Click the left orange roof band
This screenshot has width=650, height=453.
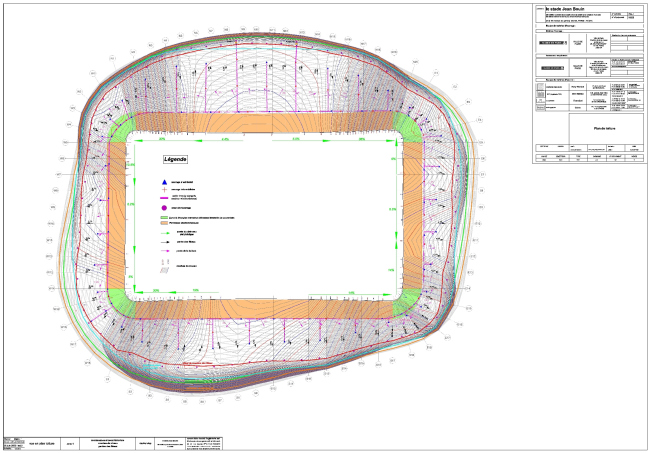tap(116, 210)
